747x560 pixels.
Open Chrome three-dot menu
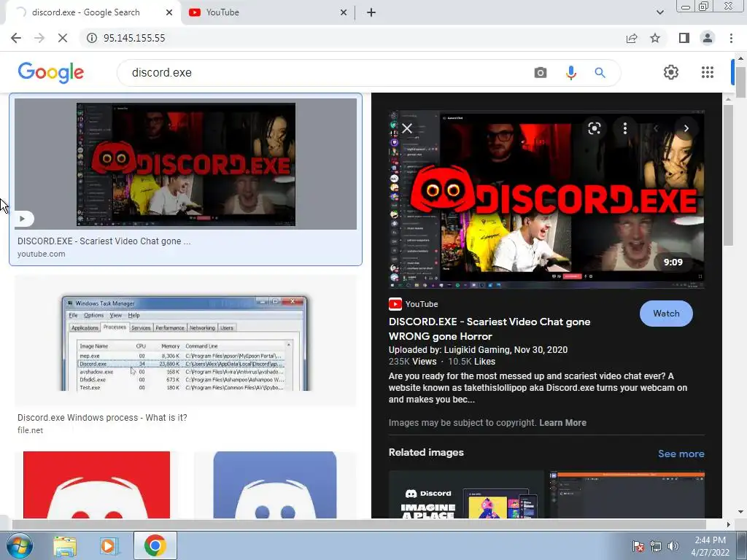pos(731,38)
